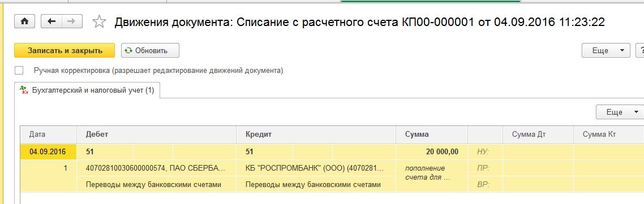Select the Кредит column header
644x204 pixels.
(x=316, y=134)
